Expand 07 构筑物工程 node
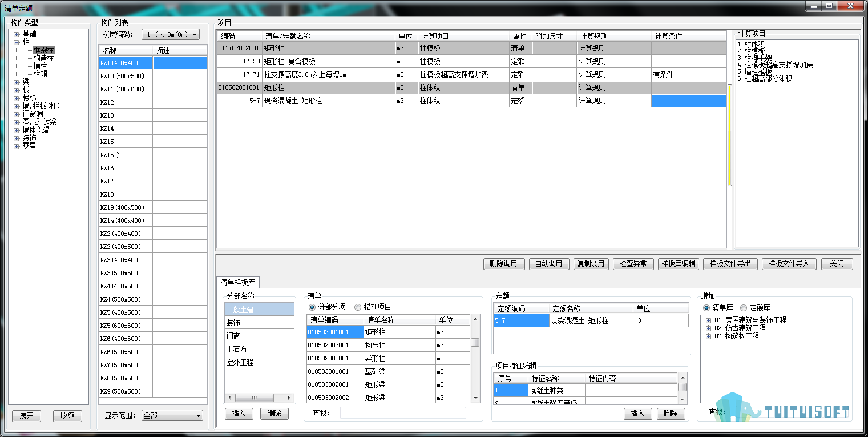The image size is (868, 437). 709,336
